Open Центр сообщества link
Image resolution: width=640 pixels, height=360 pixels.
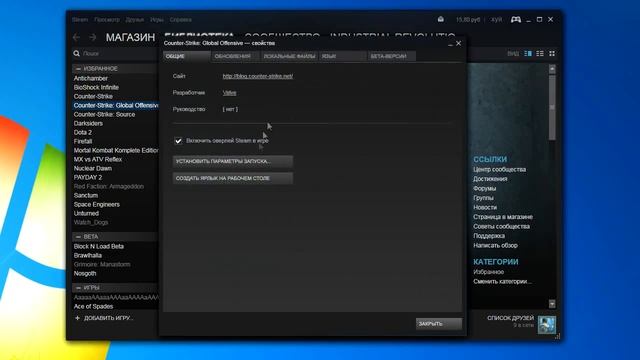tap(500, 169)
